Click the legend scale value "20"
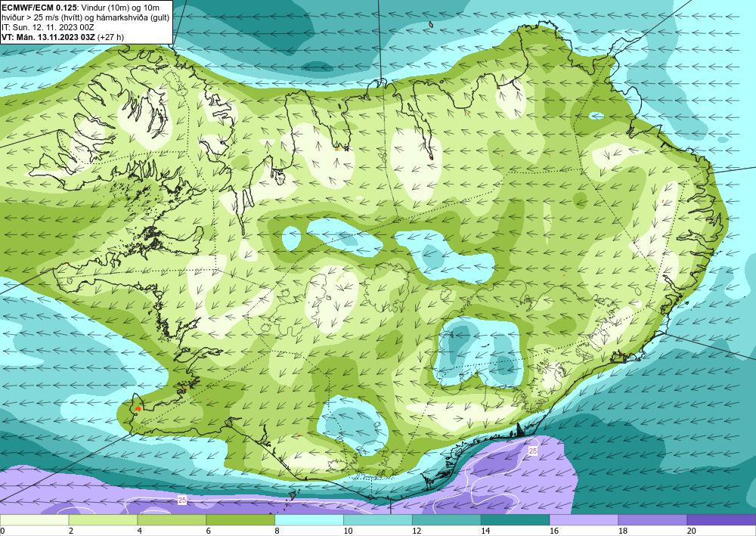This screenshot has height=536, width=756. coord(692,531)
